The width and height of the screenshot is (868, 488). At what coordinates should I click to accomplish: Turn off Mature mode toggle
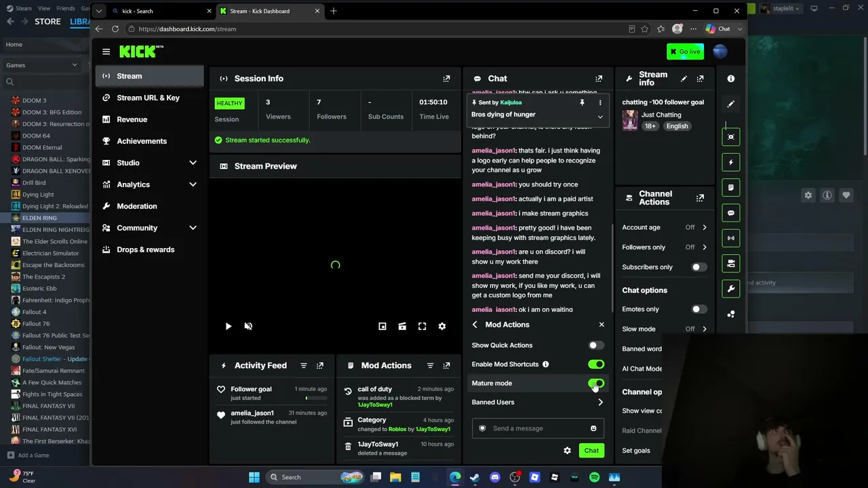click(596, 384)
